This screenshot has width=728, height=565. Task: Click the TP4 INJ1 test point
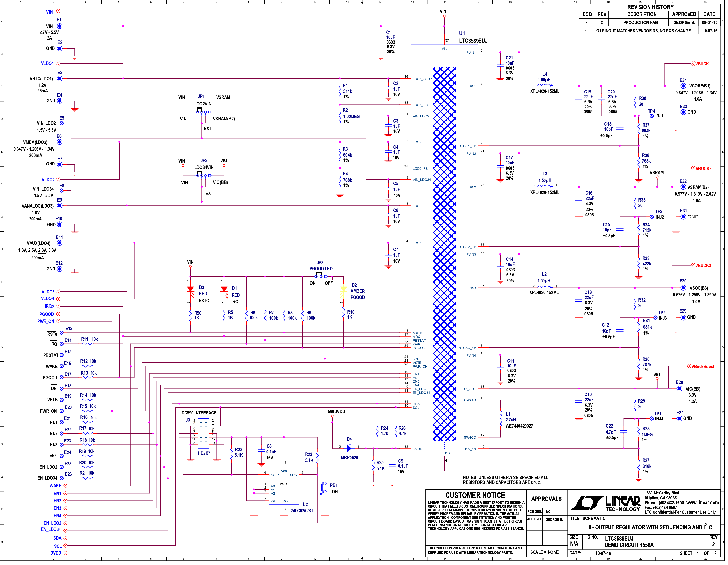click(x=652, y=116)
